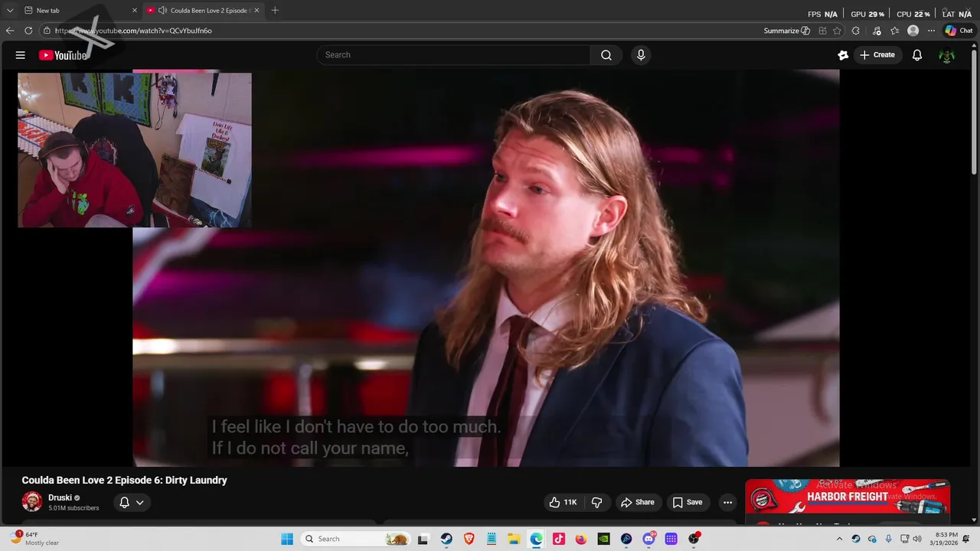Screen dimensions: 980x551
Task: Click GPU 29% overlay readout
Action: [x=867, y=14]
